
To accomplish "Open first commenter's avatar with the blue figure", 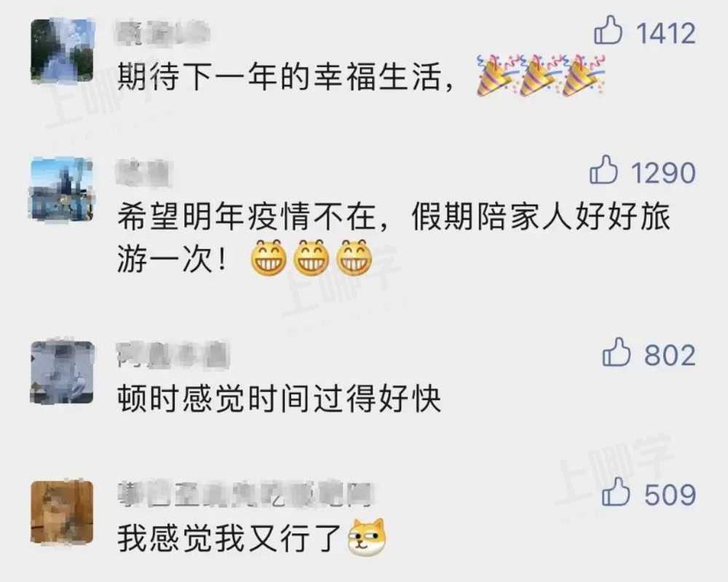I will point(62,50).
